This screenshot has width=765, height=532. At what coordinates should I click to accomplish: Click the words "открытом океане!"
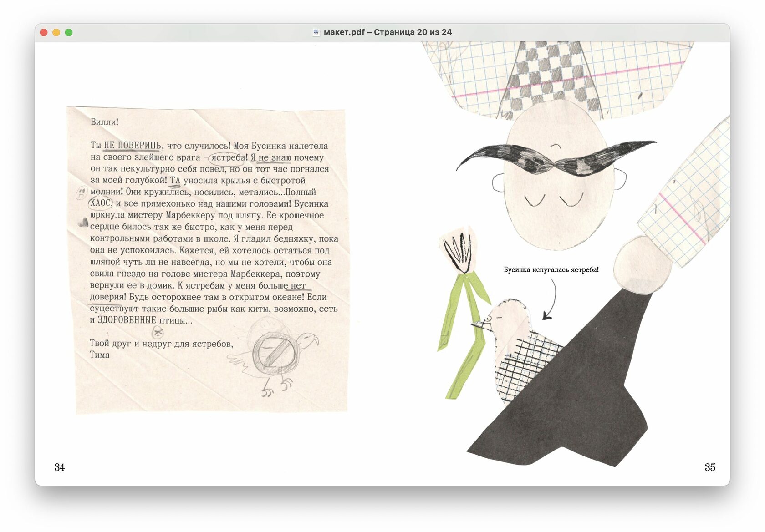coord(266,297)
